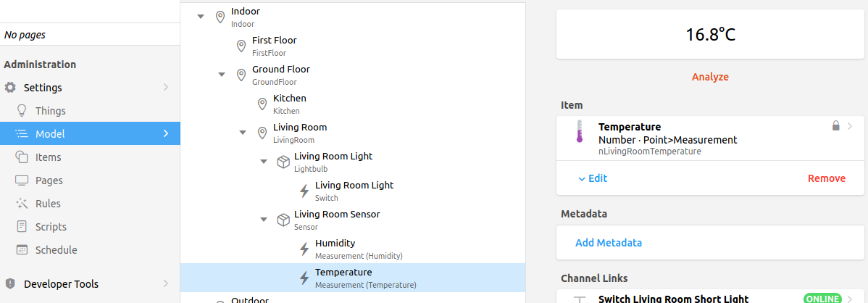This screenshot has height=303, width=868.
Task: Click the Humidity point bolt icon
Action: [x=304, y=249]
